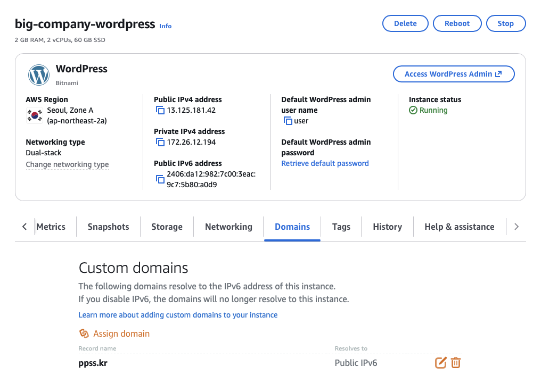This screenshot has height=392, width=533.
Task: Click the WordPress logo icon
Action: pos(39,75)
